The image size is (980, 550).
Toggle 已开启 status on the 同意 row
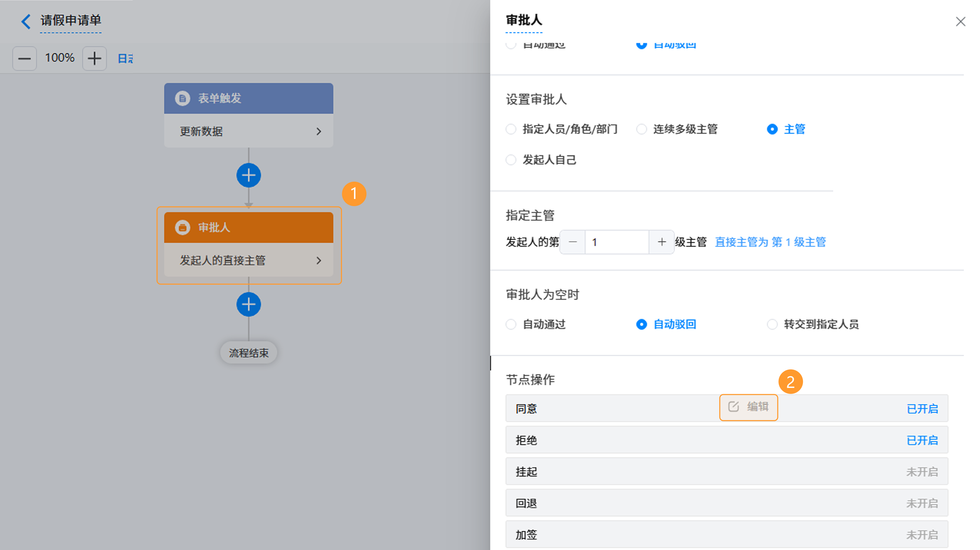click(922, 409)
